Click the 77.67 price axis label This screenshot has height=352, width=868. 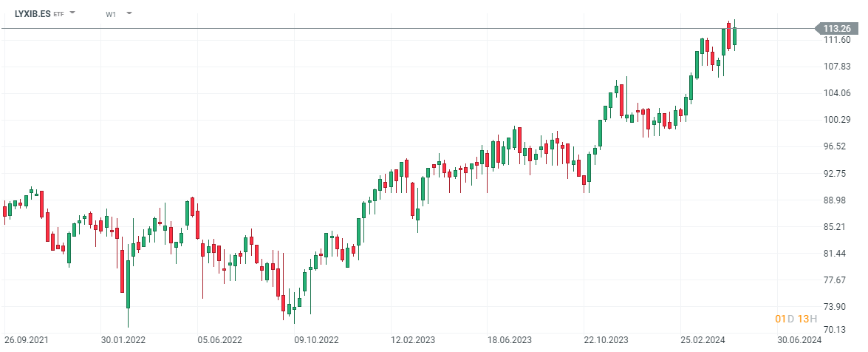coord(835,280)
